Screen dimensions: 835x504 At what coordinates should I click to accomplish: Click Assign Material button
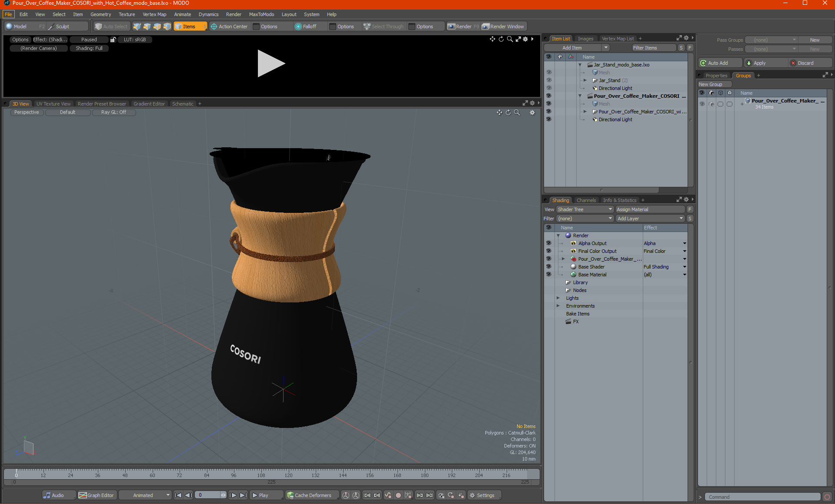point(650,209)
